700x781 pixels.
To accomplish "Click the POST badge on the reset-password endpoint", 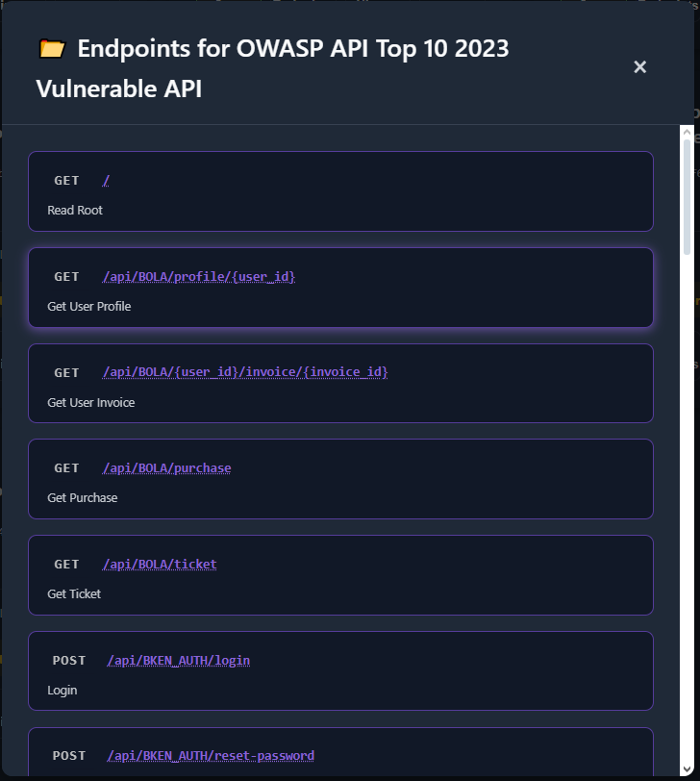I will coord(69,756).
